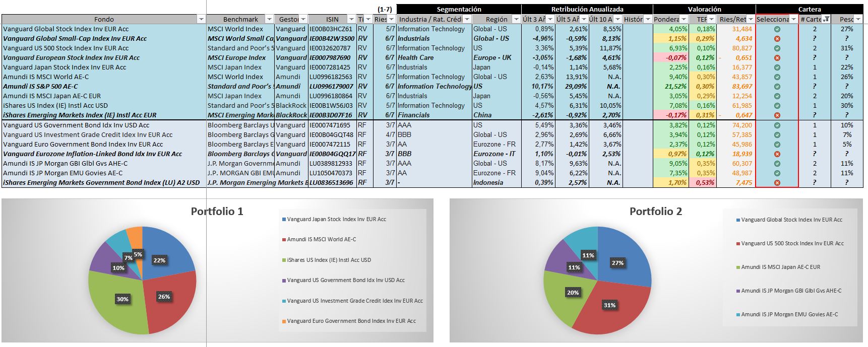Screen dimensions: 868x347
Task: Select the Retribución Anualizada header cell
Action: [587, 9]
